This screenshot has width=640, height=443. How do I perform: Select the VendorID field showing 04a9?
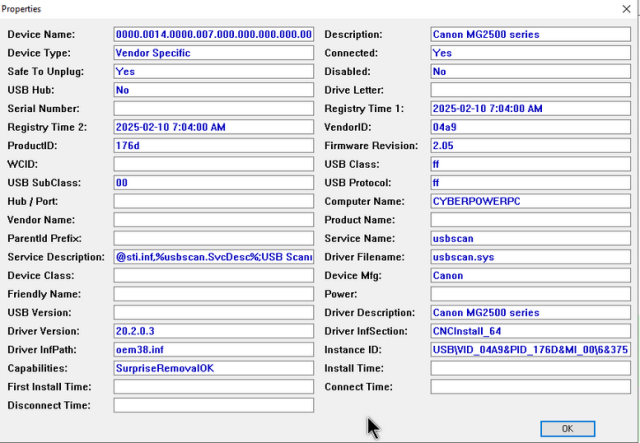[531, 127]
